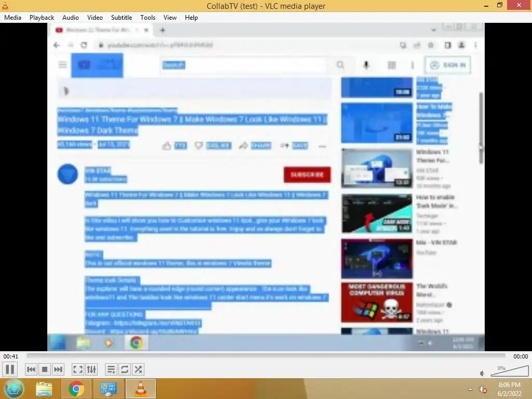Toggle VLC fullscreen mode
532x399 pixels.
(x=78, y=369)
